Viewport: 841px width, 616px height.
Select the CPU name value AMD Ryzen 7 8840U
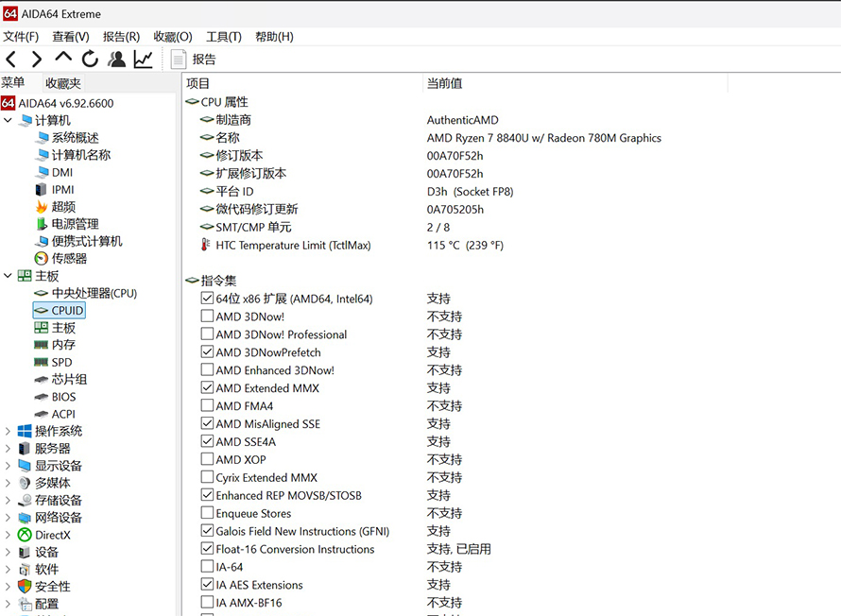[x=544, y=138]
